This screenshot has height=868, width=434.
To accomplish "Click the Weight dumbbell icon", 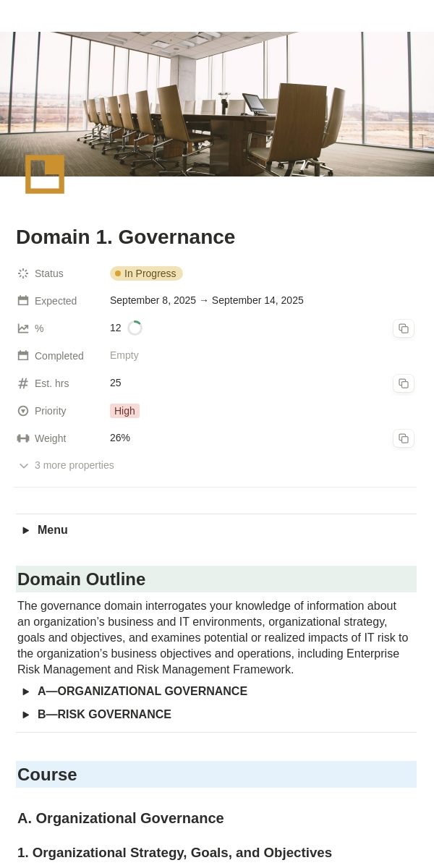I will [x=23, y=438].
